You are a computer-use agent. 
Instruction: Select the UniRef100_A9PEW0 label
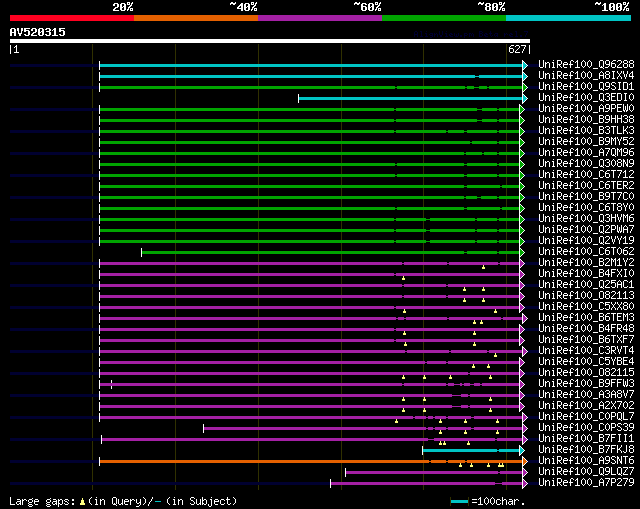(586, 109)
